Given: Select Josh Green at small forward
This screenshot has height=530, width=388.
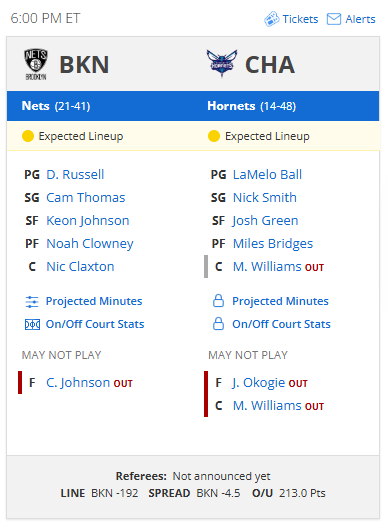Looking at the screenshot, I should [x=265, y=221].
